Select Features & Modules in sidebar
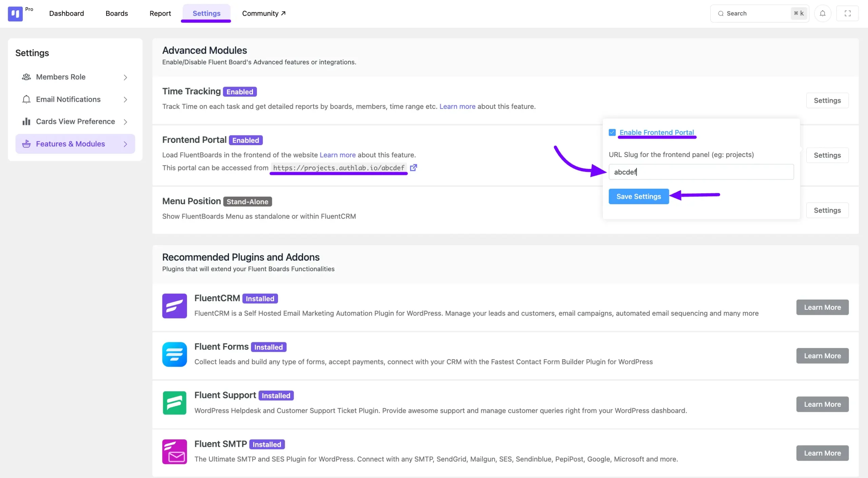 coord(75,144)
